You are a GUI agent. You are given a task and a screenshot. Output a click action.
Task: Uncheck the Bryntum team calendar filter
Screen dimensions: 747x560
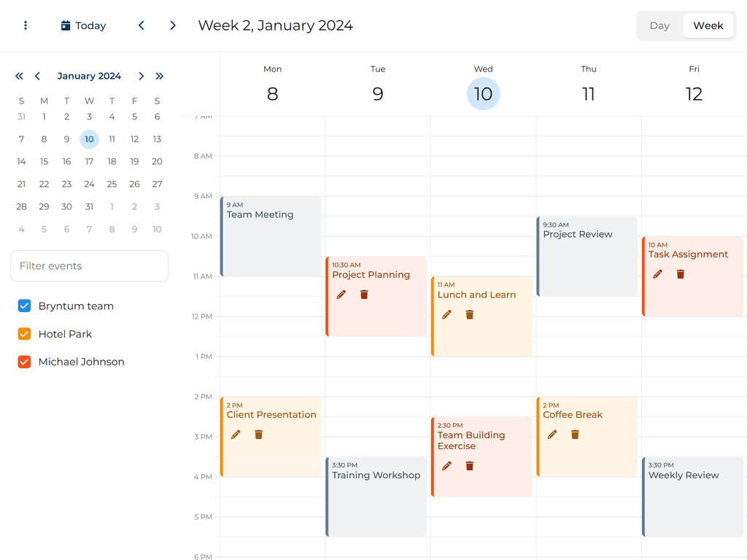tap(24, 306)
